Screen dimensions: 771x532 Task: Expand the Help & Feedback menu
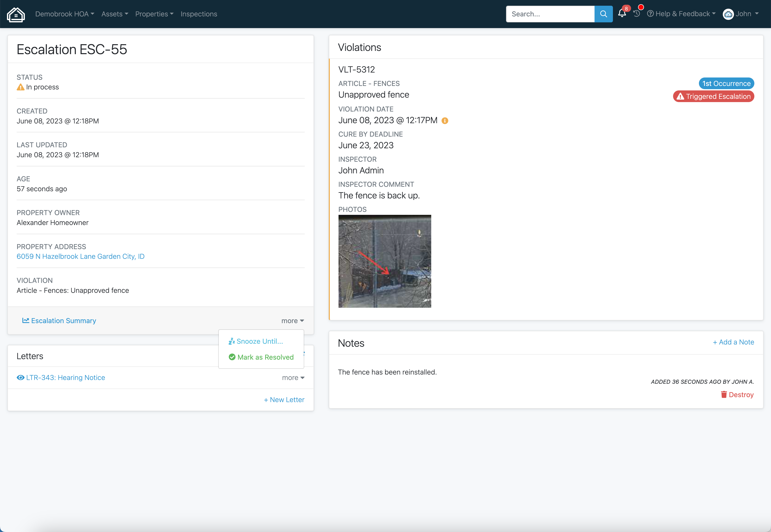[681, 14]
